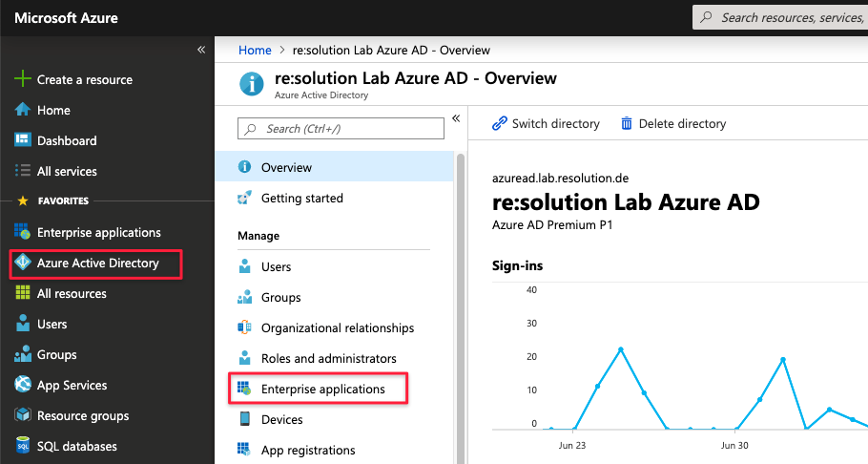Open Roles and administrators
The width and height of the screenshot is (868, 464).
[334, 358]
